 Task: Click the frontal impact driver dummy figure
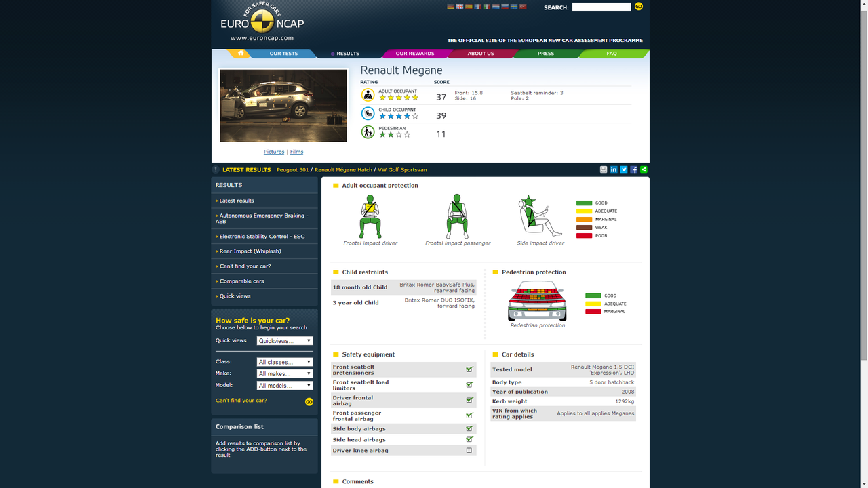[370, 216]
